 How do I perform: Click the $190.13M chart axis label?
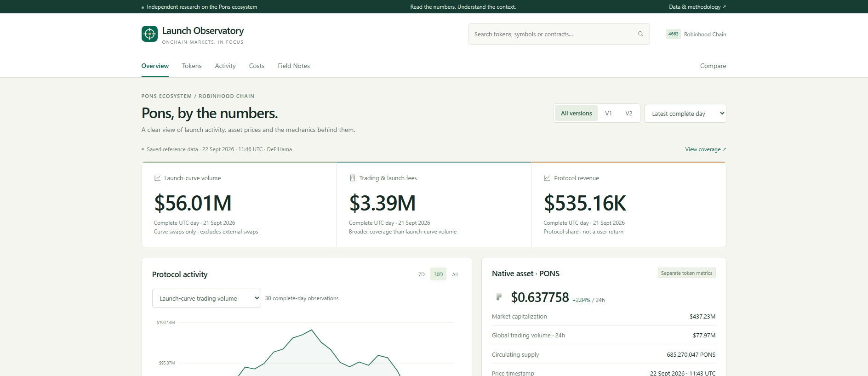tap(166, 323)
